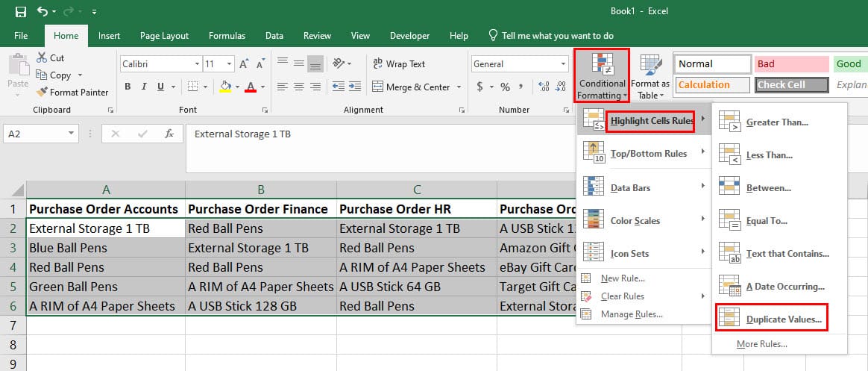
Task: Align text right
Action: coord(315,87)
